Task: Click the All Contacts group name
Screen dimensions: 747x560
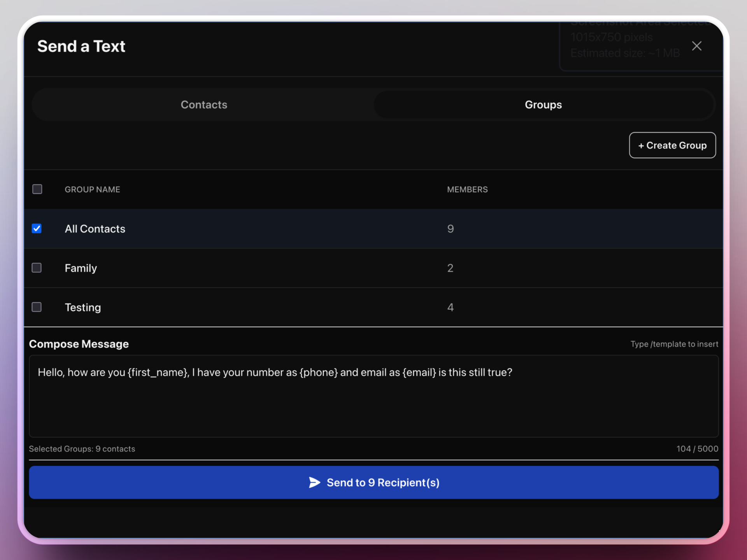Action: click(95, 229)
